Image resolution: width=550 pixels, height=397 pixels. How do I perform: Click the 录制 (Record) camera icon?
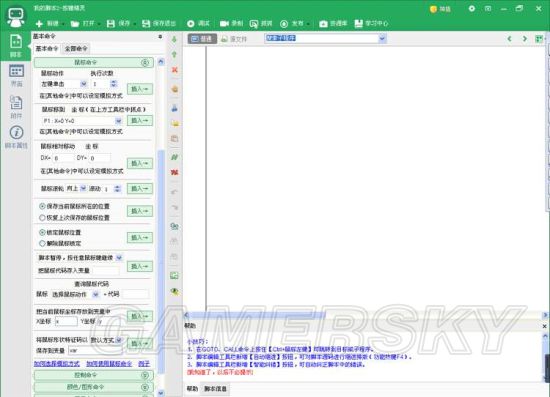coord(224,23)
